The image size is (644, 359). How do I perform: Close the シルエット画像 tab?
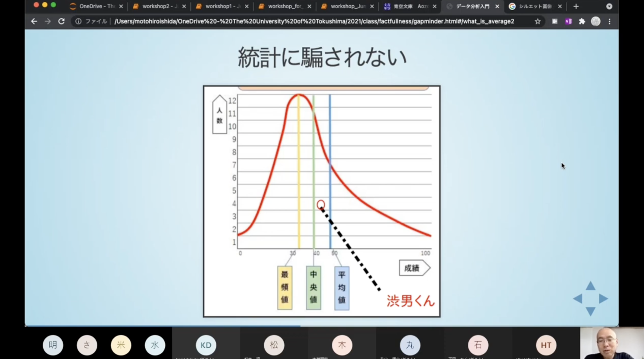[560, 6]
